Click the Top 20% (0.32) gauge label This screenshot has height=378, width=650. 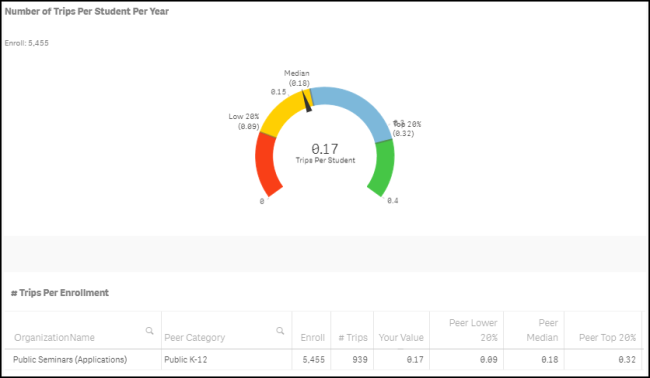(407, 128)
